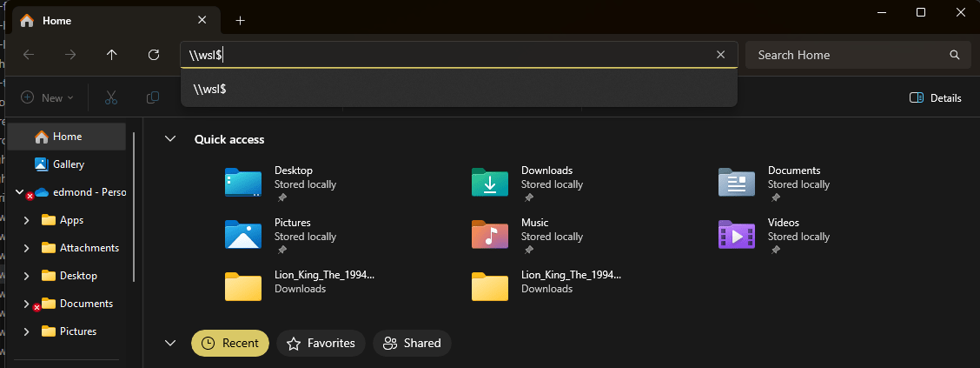Click the pin icon under Downloads
980x368 pixels.
529,197
